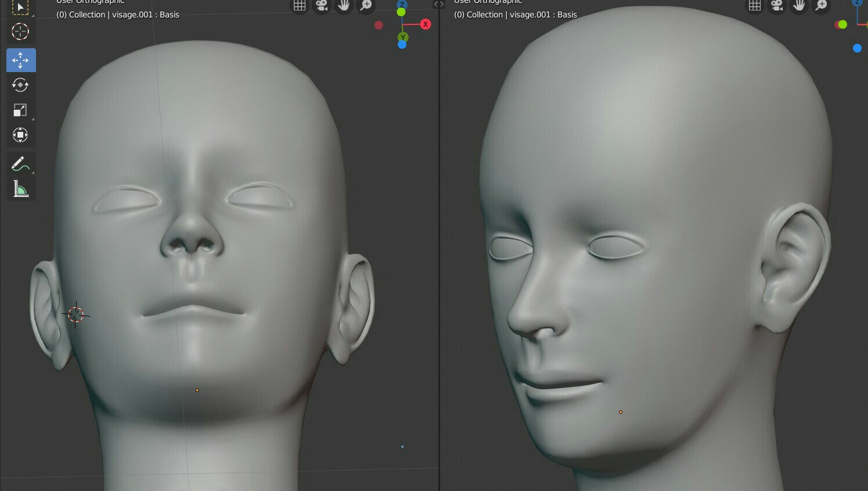Click the unlabeled bright green dot on left gizmo

point(401,12)
